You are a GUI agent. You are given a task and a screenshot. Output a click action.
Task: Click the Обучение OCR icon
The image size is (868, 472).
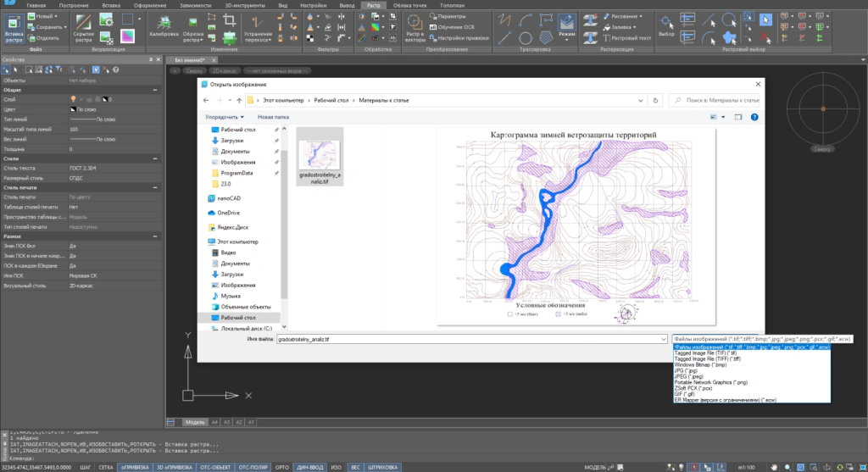point(433,27)
